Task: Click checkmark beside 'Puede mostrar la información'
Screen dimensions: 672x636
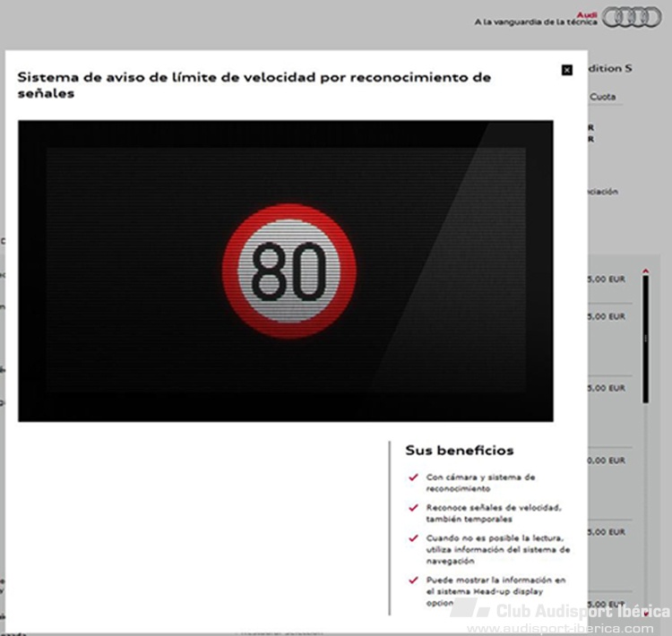Action: 413,580
